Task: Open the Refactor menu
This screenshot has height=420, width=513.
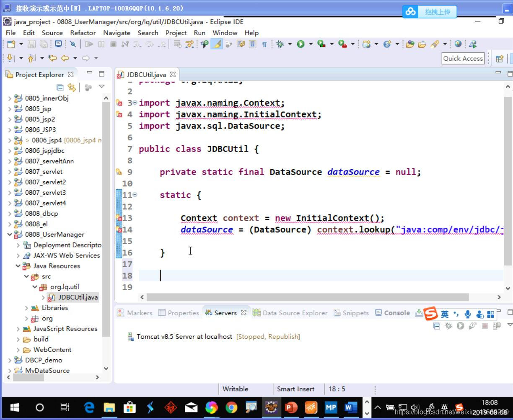Action: click(83, 33)
